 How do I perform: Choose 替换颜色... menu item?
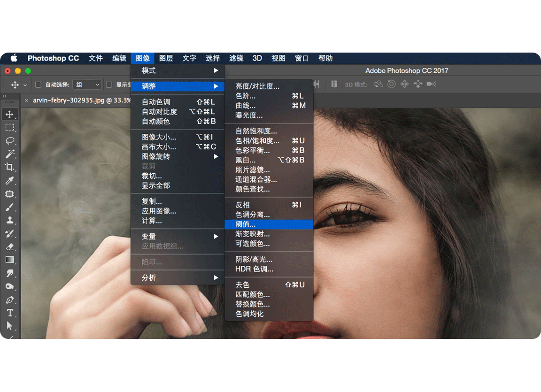[269, 304]
